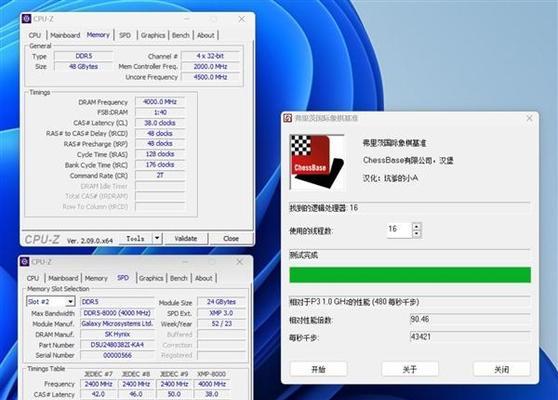Open Graphics tab in bottom CPU-Z window
The width and height of the screenshot is (558, 400).
pyautogui.click(x=151, y=278)
